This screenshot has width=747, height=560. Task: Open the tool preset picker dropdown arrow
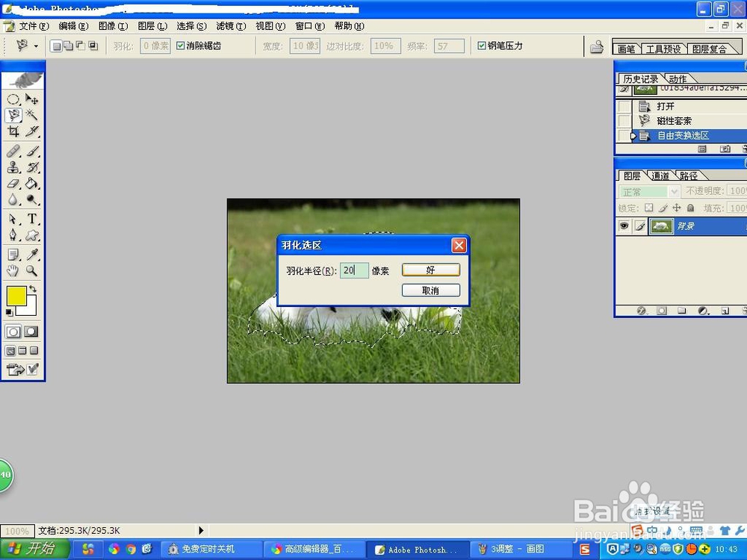pos(36,46)
